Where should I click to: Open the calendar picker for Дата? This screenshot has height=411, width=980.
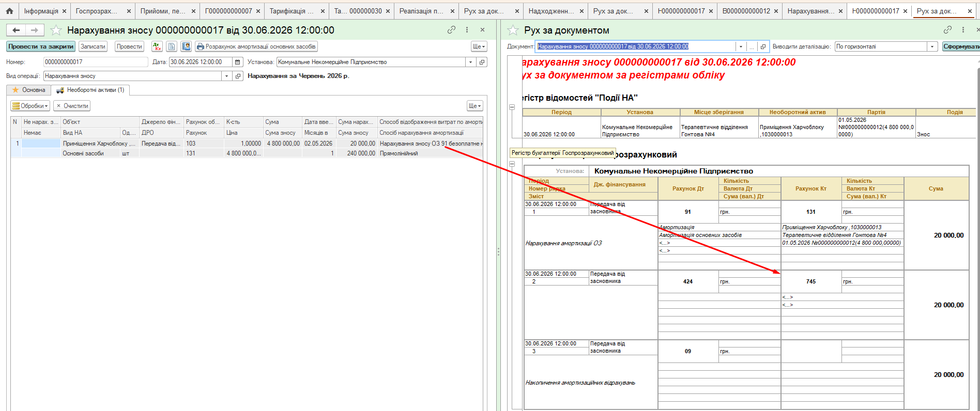(x=237, y=62)
